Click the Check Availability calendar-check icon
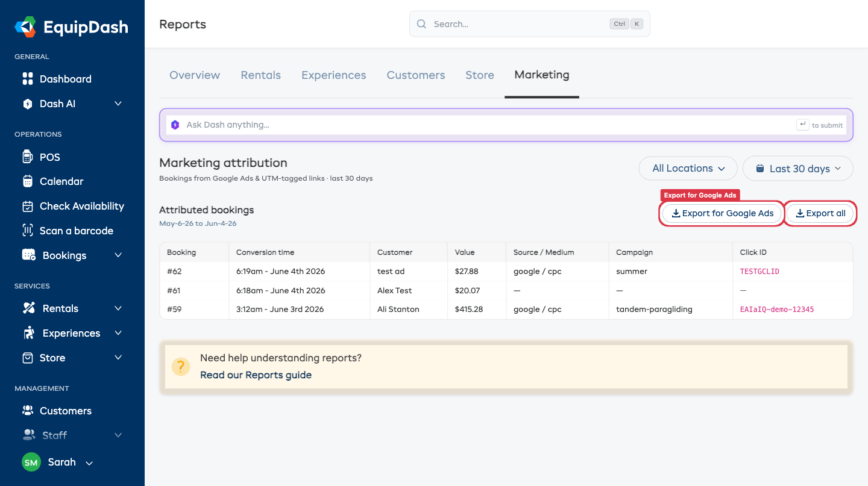Screen dimensions: 868x486 (x=27, y=206)
